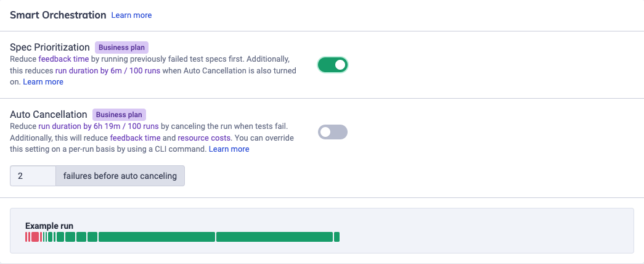Click Business plan badge beside Spec Prioritization
The height and width of the screenshot is (264, 644).
tap(122, 47)
